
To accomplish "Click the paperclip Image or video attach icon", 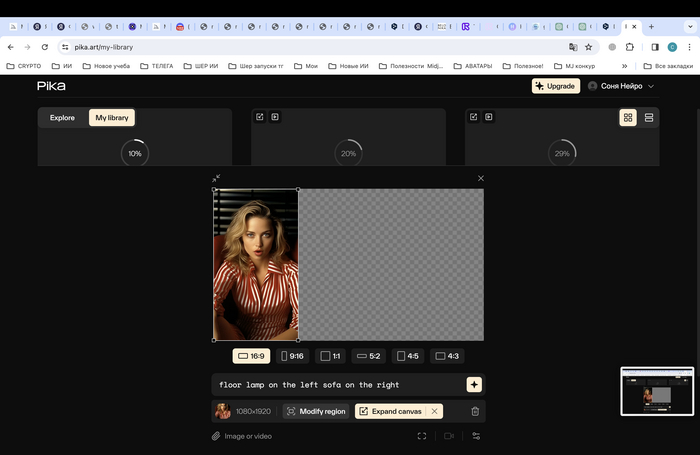I will [x=216, y=436].
